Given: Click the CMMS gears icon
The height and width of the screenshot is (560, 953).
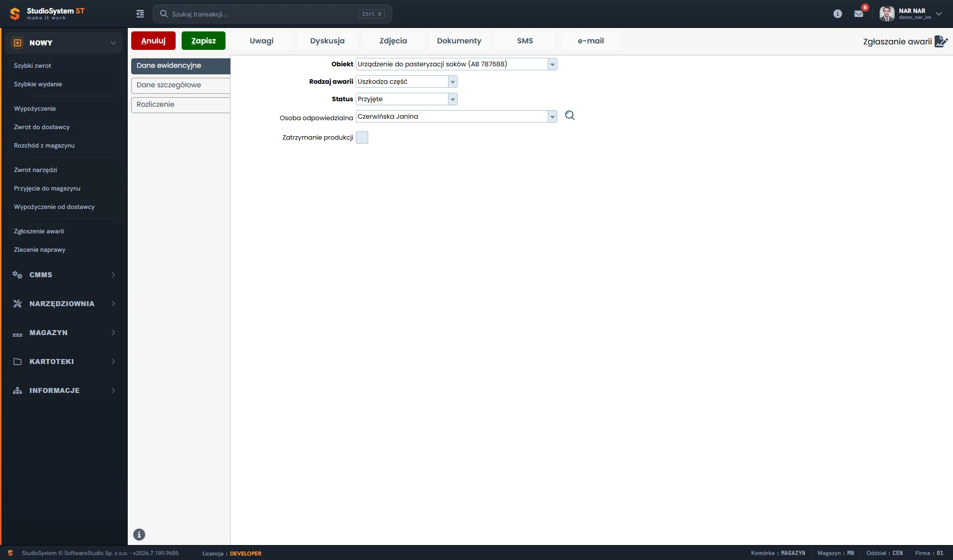Looking at the screenshot, I should [x=17, y=275].
